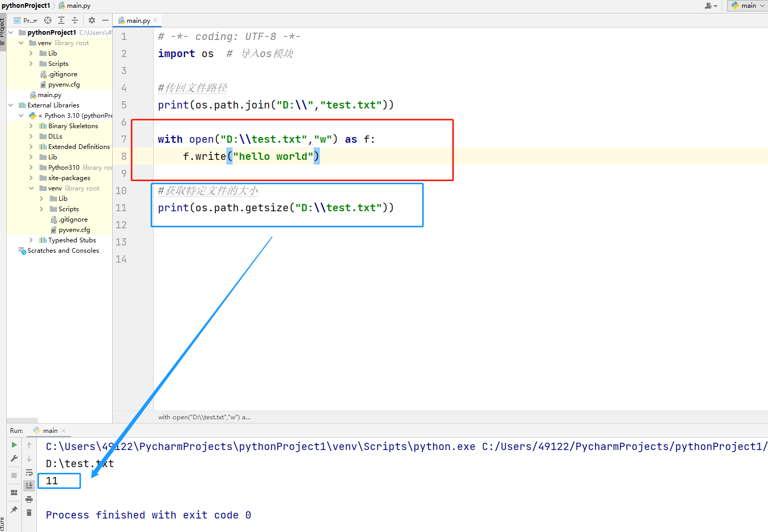Click the 'with open' code line

coord(266,139)
